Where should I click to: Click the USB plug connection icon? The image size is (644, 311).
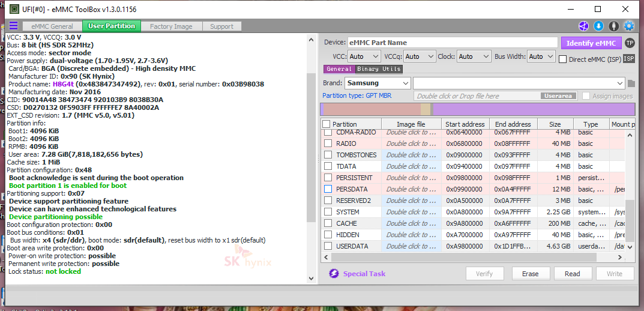613,26
